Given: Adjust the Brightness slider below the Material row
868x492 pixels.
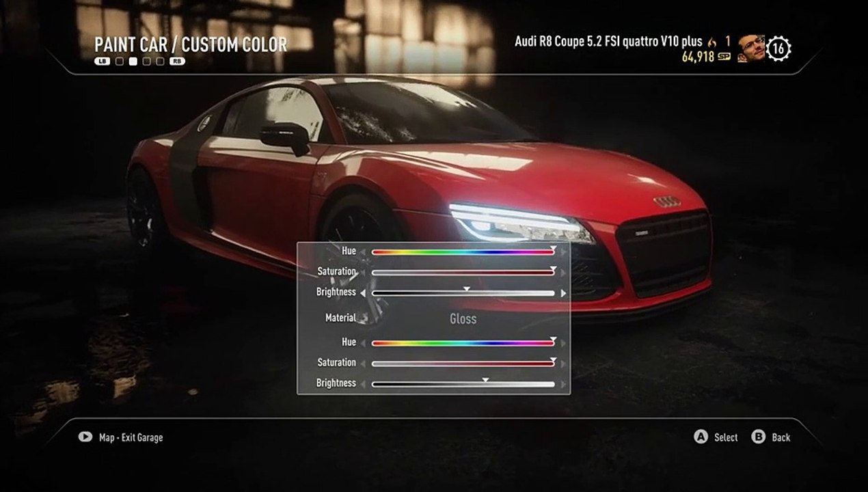Looking at the screenshot, I should click(463, 384).
